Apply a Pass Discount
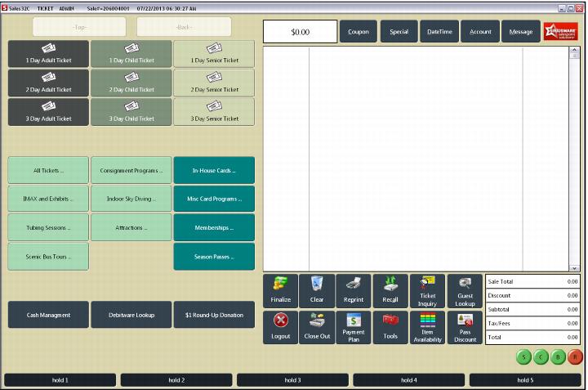The width and height of the screenshot is (588, 390). coord(465,327)
